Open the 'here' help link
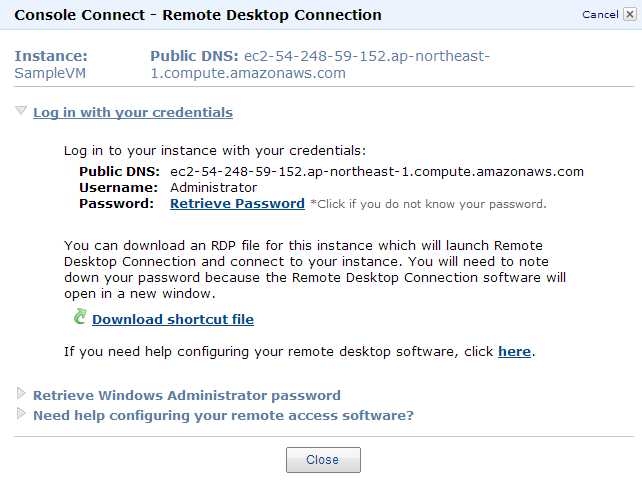The height and width of the screenshot is (488, 642). [x=514, y=351]
